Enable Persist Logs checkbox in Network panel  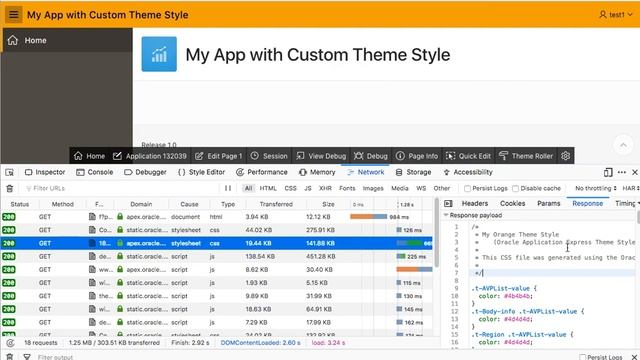pos(468,189)
